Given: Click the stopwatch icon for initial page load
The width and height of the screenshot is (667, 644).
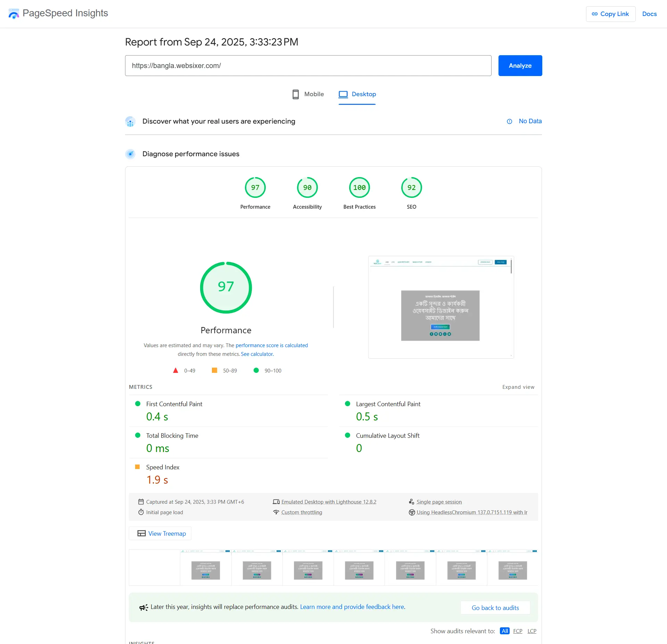Looking at the screenshot, I should [x=141, y=512].
